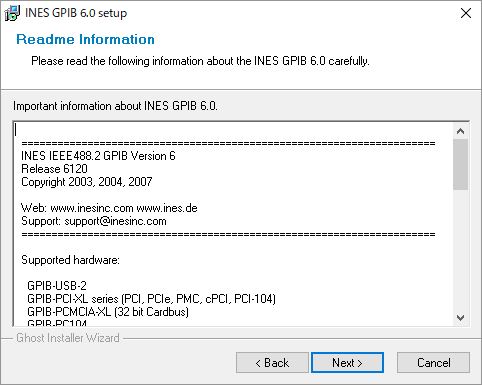Click the www.ines.de web address
Viewport: 482px width, 385px height.
pos(167,208)
